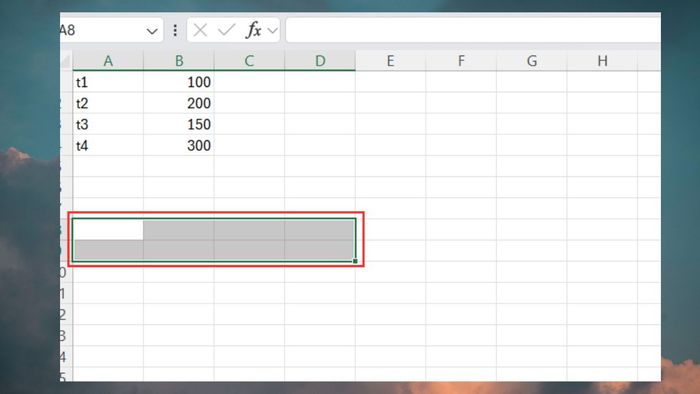Image resolution: width=700 pixels, height=394 pixels.
Task: Select column E header
Action: [391, 61]
